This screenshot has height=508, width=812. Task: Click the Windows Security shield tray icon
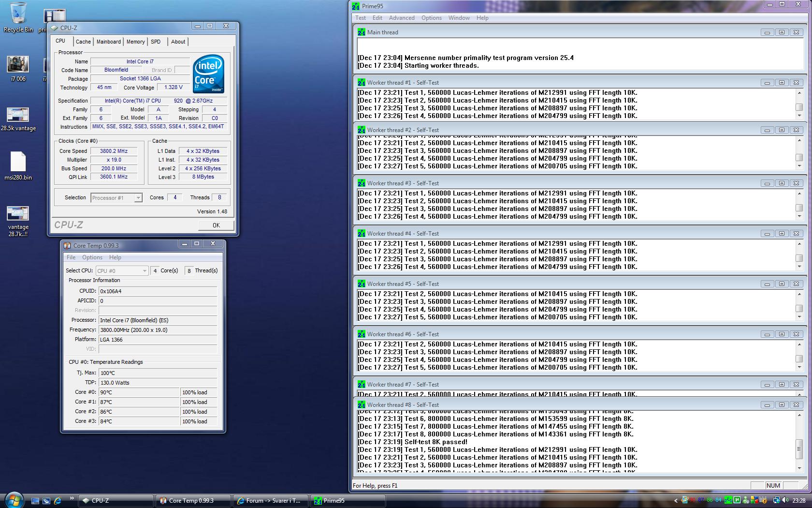pyautogui.click(x=754, y=500)
